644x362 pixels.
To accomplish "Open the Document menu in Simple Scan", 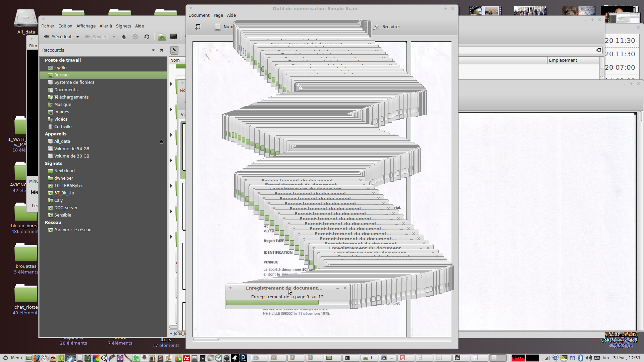I will click(x=199, y=15).
